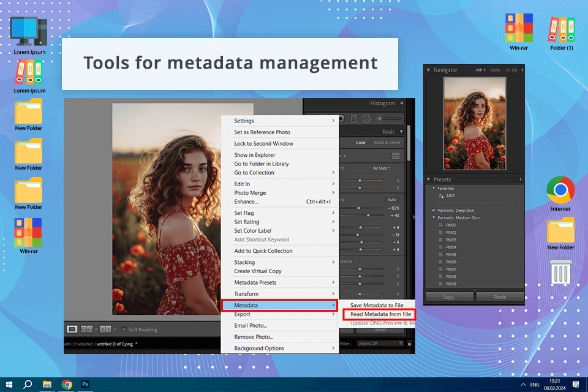Open the Filters Off dropdown

coord(380,343)
